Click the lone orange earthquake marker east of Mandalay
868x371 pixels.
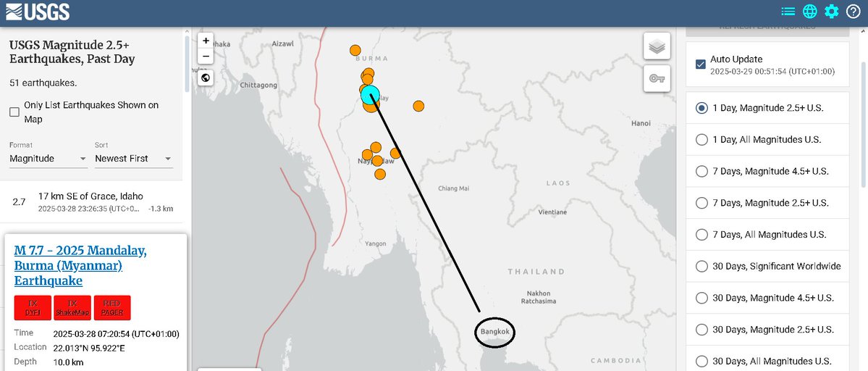click(x=418, y=106)
